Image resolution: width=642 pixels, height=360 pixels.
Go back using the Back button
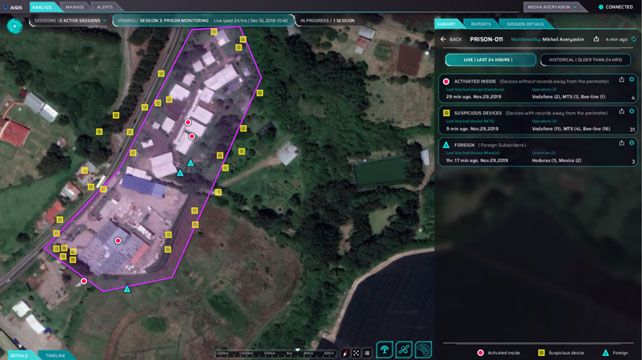(451, 39)
